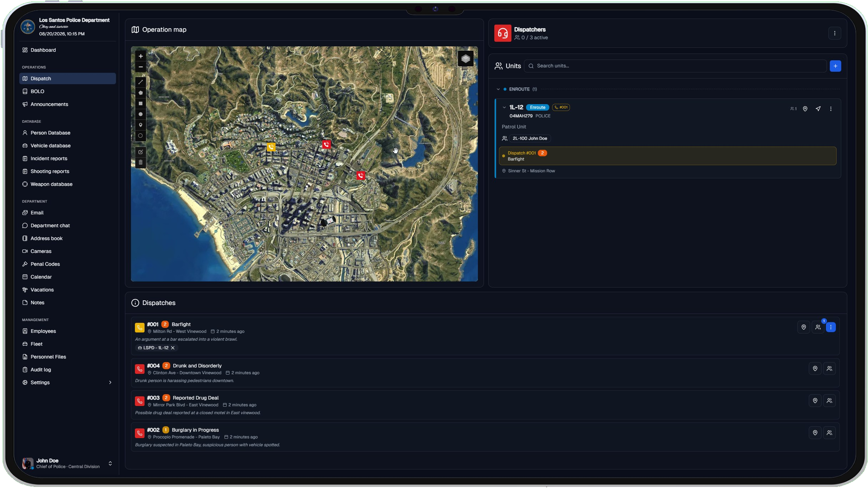Screen dimensions: 868x488
Task: Click the delete layers trash tool
Action: pos(141,163)
